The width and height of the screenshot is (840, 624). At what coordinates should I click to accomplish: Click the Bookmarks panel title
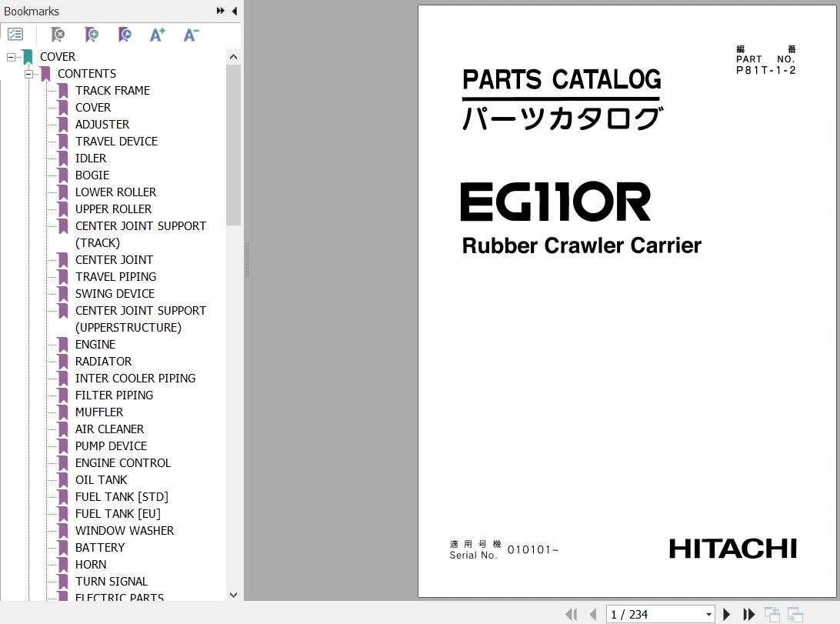click(x=31, y=12)
